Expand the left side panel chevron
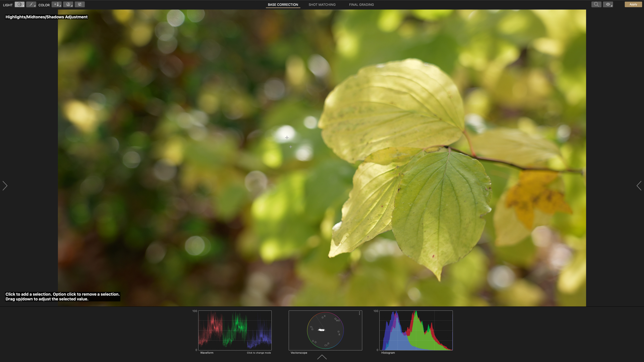 pyautogui.click(x=5, y=186)
